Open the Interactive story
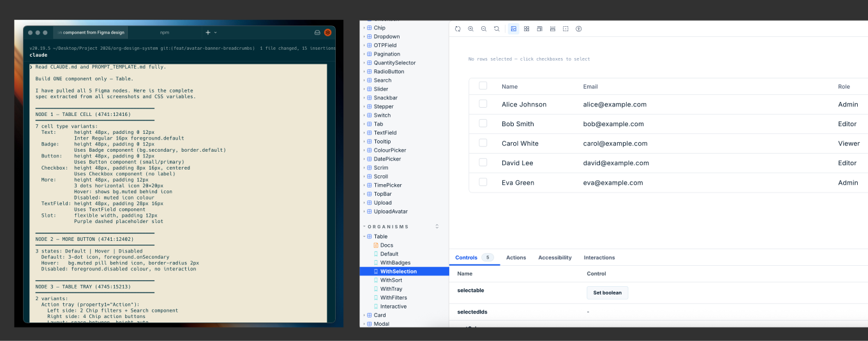This screenshot has height=341, width=868. [x=394, y=307]
